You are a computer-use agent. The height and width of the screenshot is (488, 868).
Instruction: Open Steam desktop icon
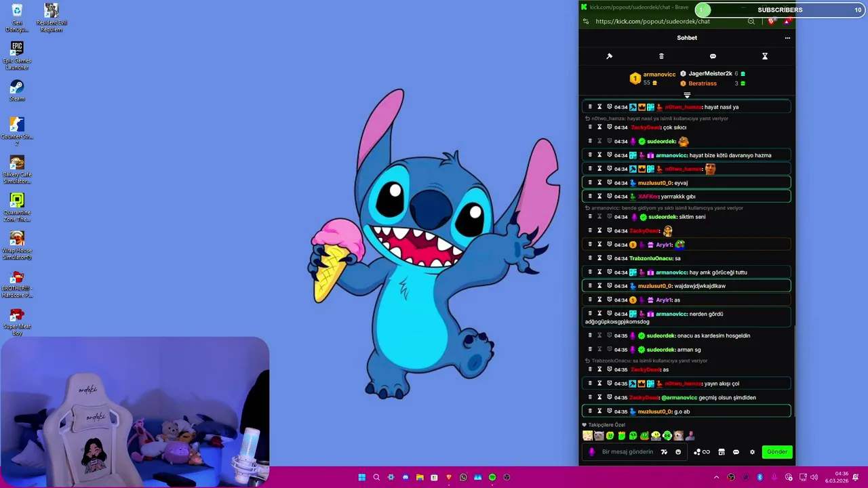[x=17, y=91]
